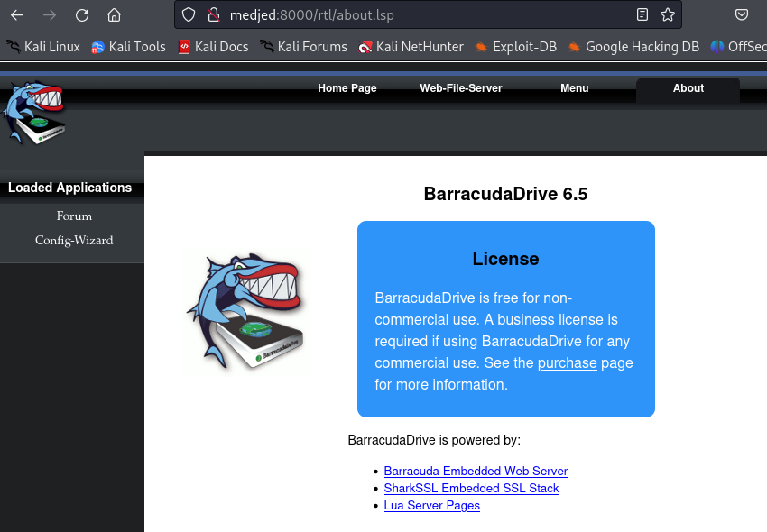Bookmark this page with the star icon
The height and width of the screenshot is (532, 767).
[x=668, y=14]
